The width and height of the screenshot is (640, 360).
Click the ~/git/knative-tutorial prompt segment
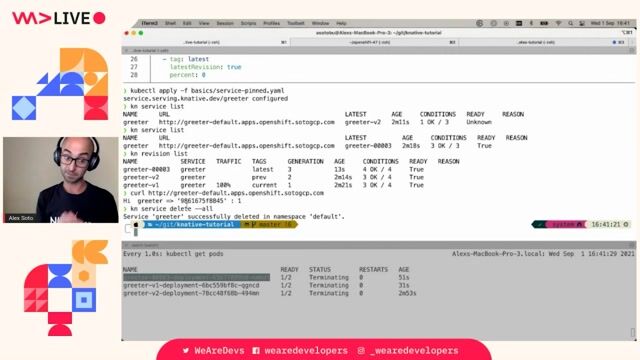(x=191, y=224)
